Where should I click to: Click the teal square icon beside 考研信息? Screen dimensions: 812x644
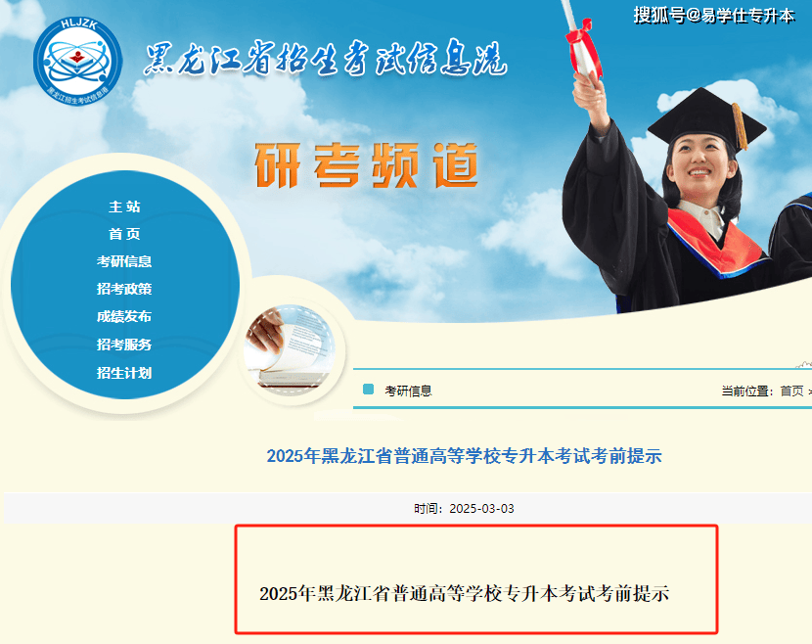[x=368, y=390]
